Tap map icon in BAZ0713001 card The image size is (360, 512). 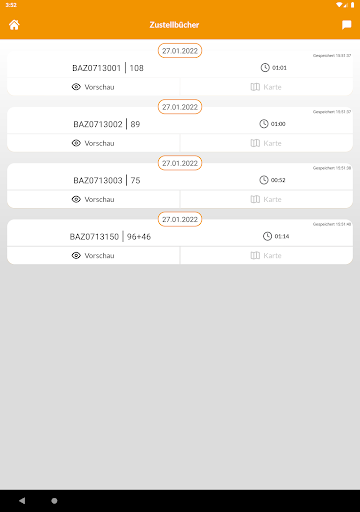click(255, 87)
